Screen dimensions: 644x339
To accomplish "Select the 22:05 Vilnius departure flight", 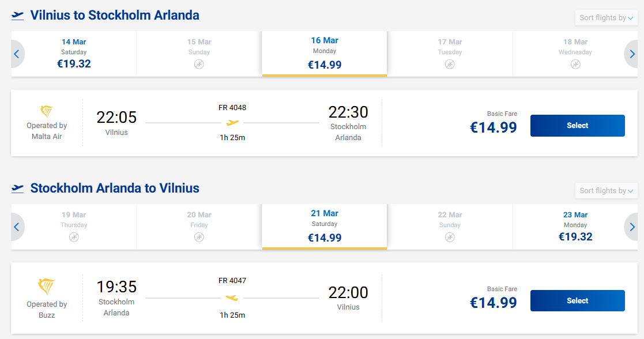I will click(577, 126).
